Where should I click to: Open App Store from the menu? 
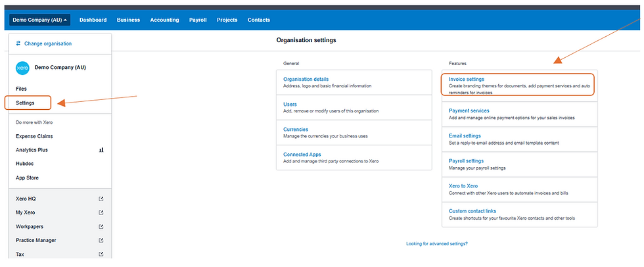27,178
